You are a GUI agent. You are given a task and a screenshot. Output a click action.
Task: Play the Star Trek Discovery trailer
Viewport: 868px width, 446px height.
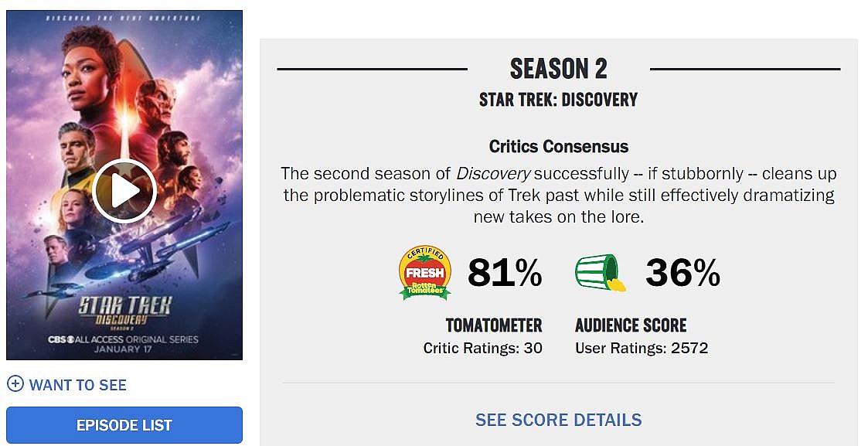[124, 191]
